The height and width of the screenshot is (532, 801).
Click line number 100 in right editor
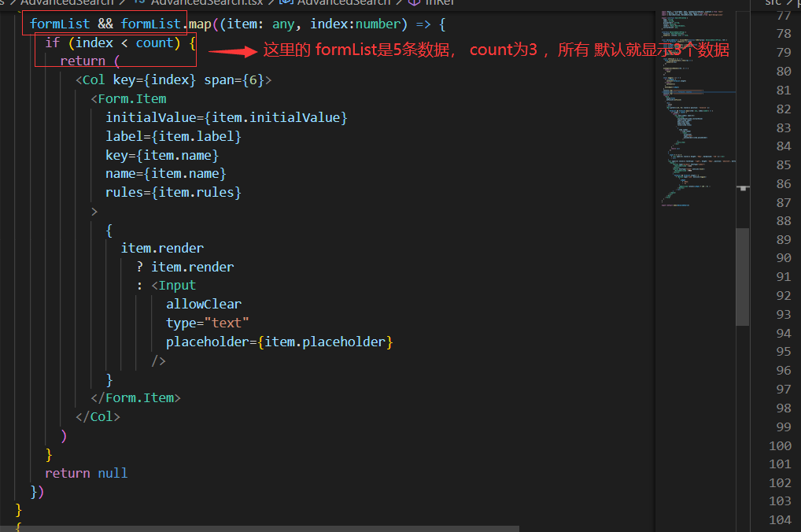coord(780,446)
